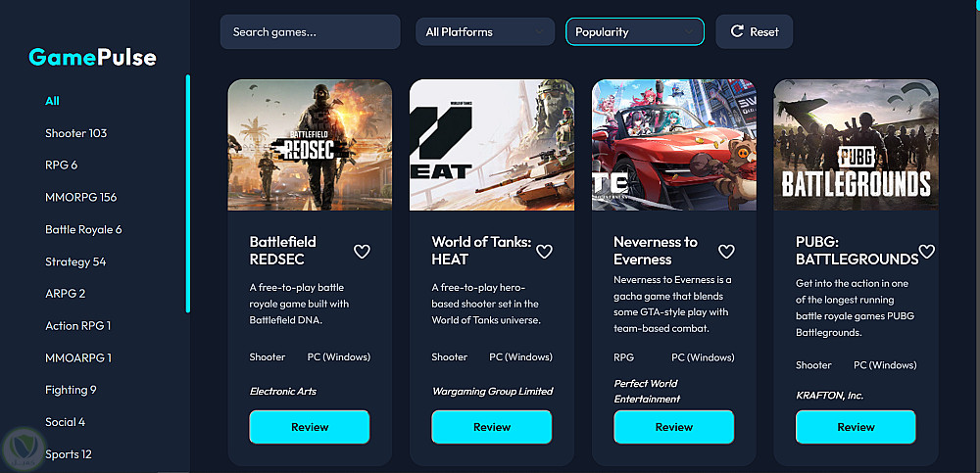This screenshot has width=980, height=473.
Task: Favorite Neverness to Everness with heart
Action: 726,251
